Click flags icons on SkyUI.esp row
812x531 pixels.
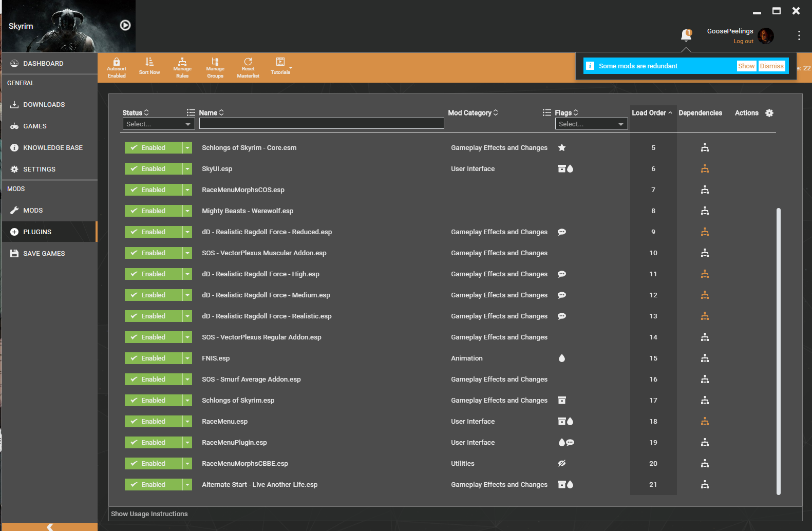click(565, 169)
